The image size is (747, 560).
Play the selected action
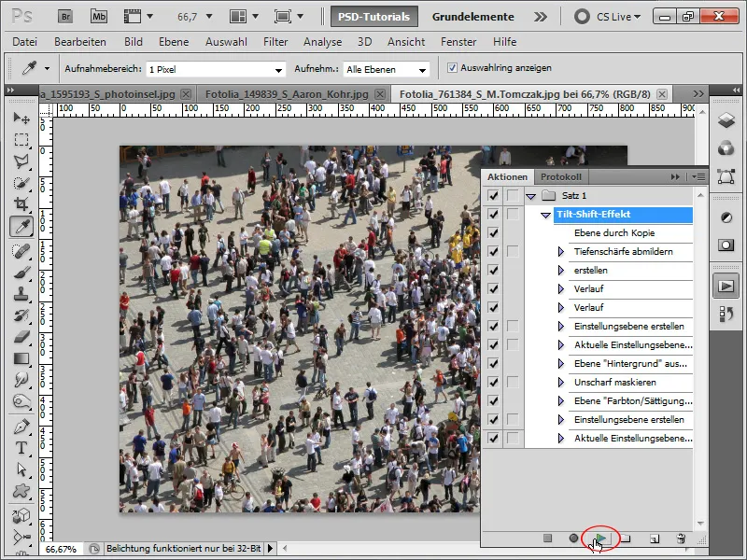point(600,539)
